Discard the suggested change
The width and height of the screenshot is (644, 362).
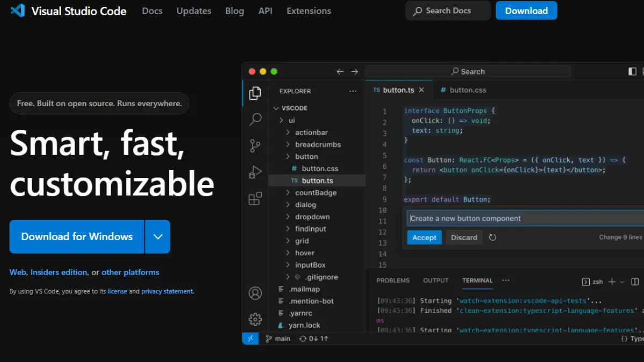click(x=464, y=238)
